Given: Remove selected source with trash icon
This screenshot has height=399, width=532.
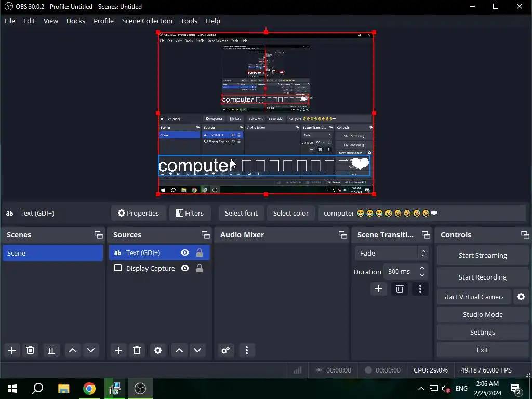Looking at the screenshot, I should [x=137, y=350].
